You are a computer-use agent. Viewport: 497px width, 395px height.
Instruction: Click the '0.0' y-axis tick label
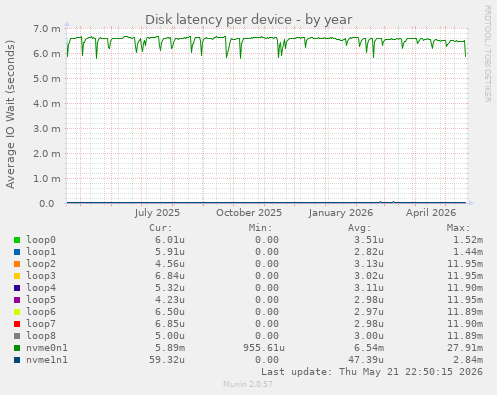pos(47,204)
